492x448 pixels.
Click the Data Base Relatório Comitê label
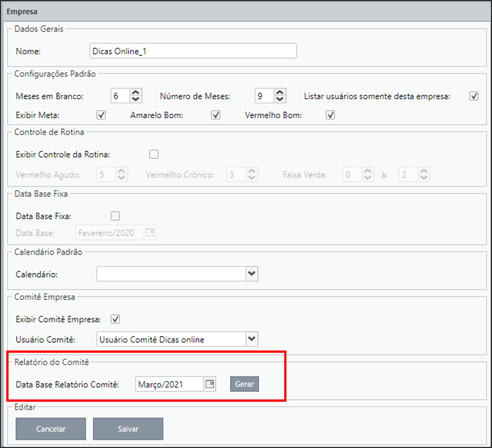click(x=67, y=384)
